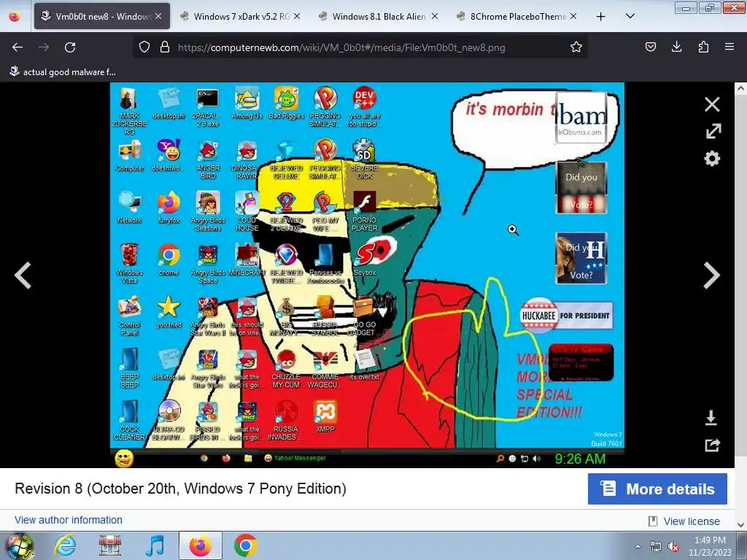Open the extensions puzzle icon

click(703, 47)
